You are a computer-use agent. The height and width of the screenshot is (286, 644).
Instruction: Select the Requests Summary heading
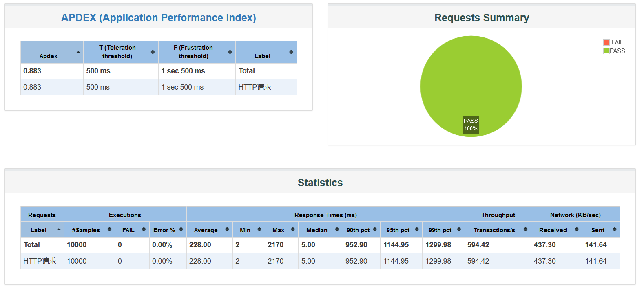[482, 18]
